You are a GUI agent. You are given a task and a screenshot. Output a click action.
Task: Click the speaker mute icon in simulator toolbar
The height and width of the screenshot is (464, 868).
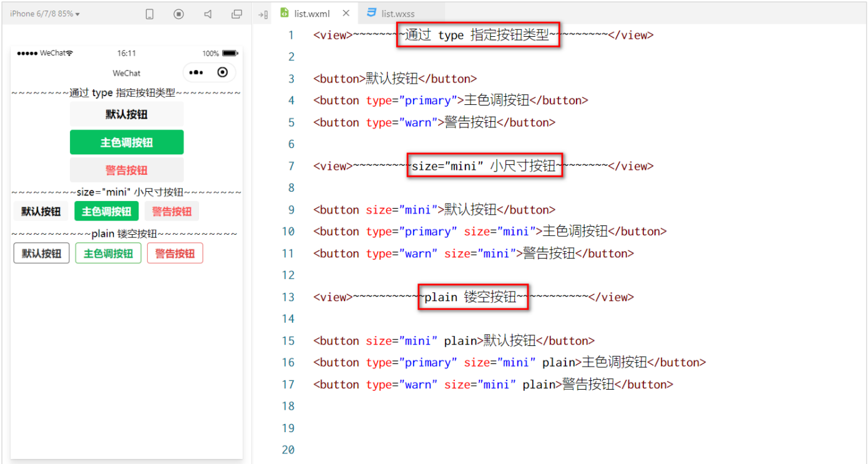(x=208, y=14)
